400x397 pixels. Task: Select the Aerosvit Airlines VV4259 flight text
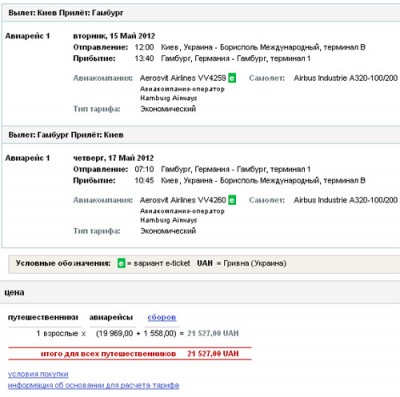point(183,78)
